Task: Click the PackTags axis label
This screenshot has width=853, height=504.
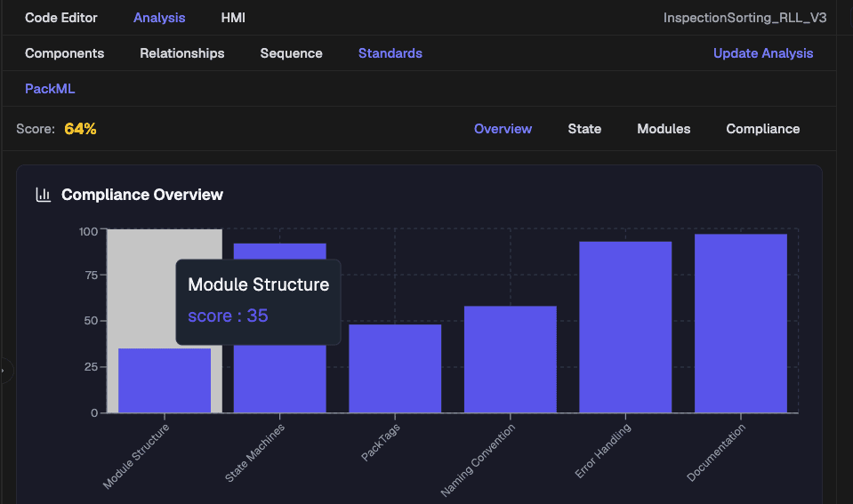Action: click(381, 442)
